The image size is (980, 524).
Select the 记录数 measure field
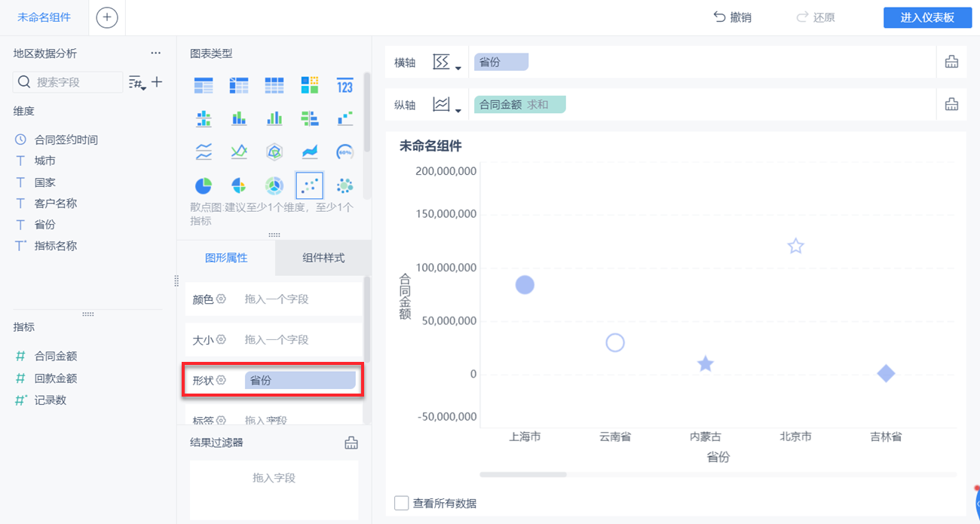pyautogui.click(x=51, y=400)
